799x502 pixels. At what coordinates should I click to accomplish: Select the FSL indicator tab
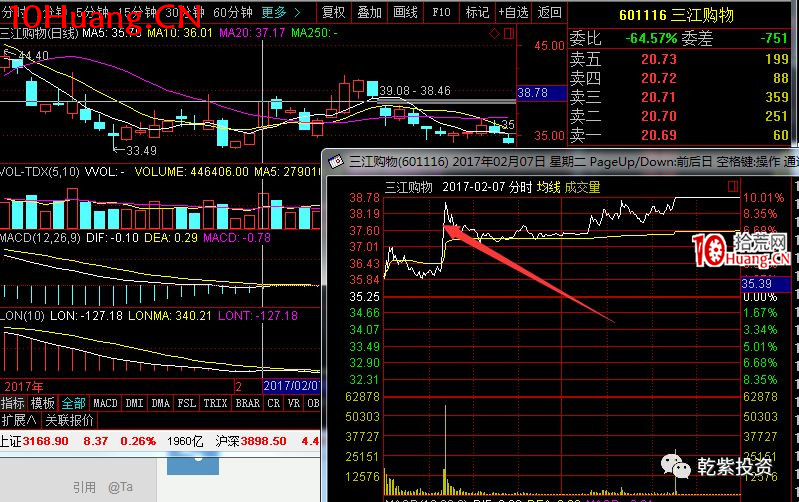187,403
